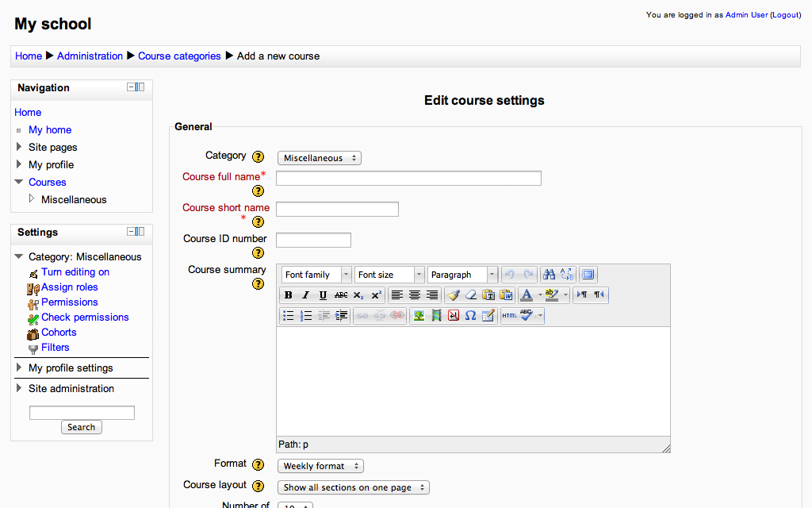Expand the Site administration tree item
The image size is (812, 508).
click(19, 388)
